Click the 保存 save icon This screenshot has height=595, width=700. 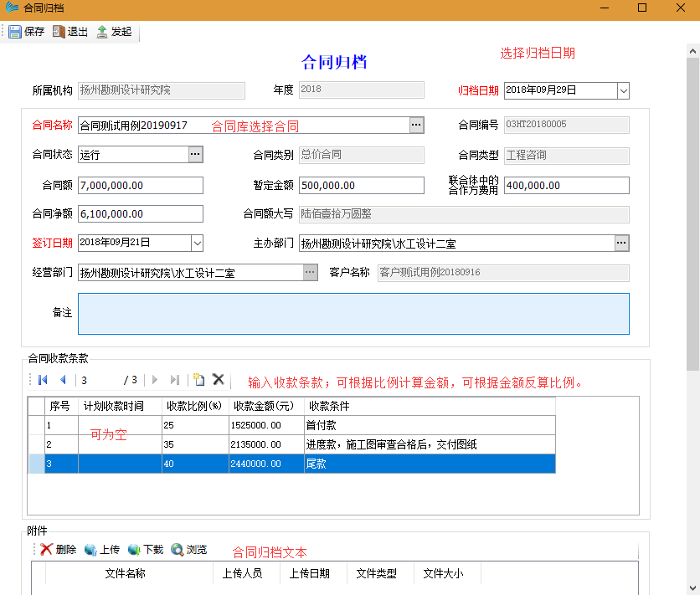point(15,32)
